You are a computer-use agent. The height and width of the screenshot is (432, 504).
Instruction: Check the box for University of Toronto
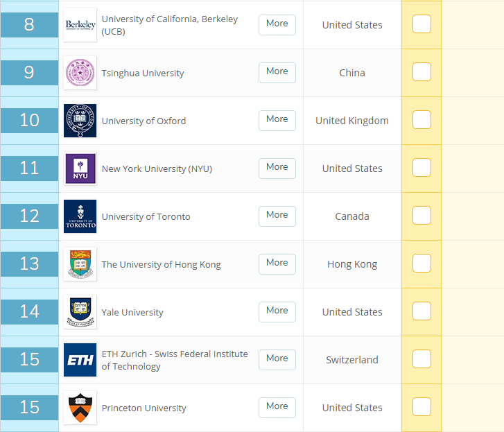(x=422, y=216)
